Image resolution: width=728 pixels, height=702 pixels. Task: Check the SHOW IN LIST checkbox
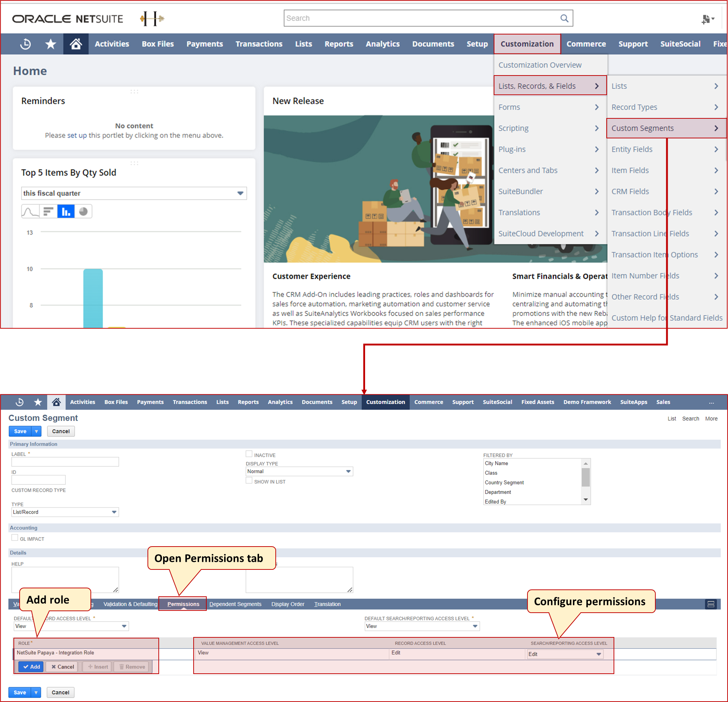tap(249, 480)
